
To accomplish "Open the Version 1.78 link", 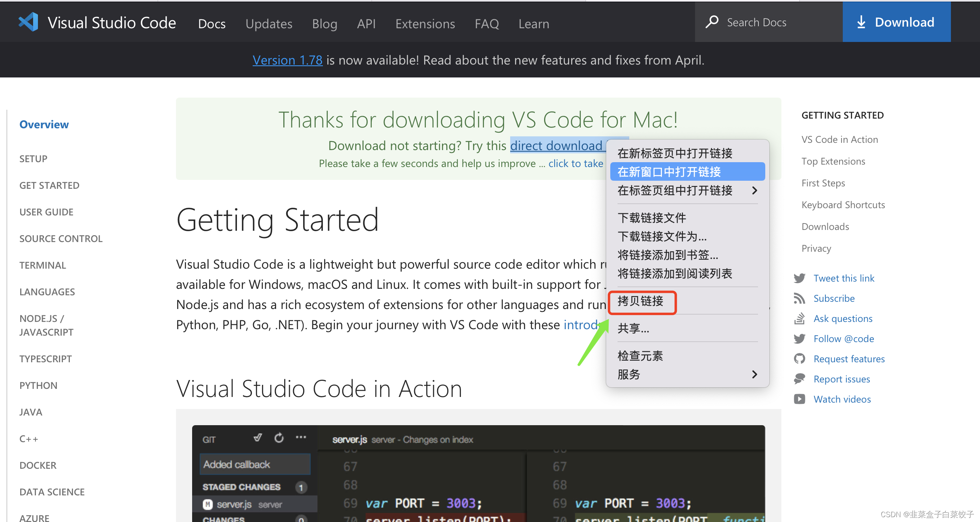I will pos(287,60).
